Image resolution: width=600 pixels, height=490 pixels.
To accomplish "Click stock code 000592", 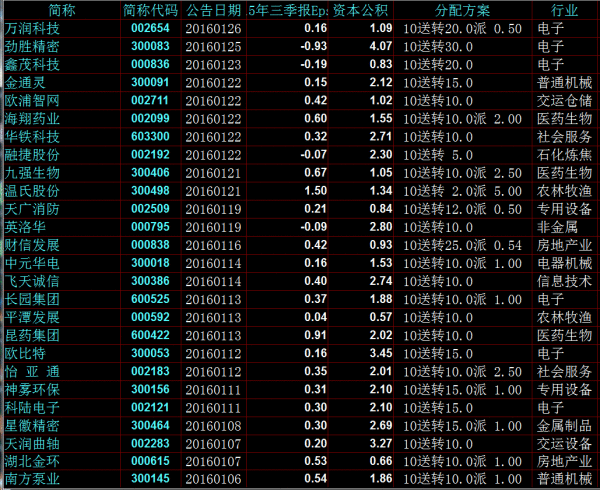I will pos(150,317).
